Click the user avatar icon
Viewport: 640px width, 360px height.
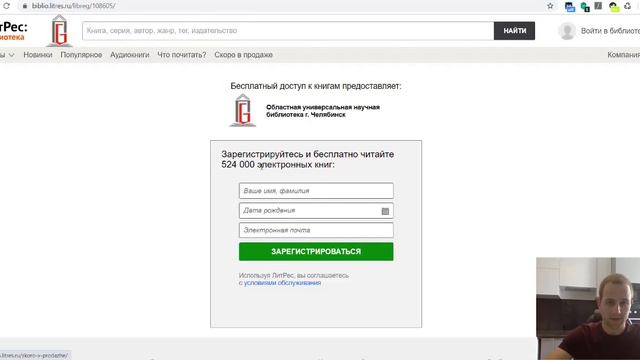(x=567, y=31)
